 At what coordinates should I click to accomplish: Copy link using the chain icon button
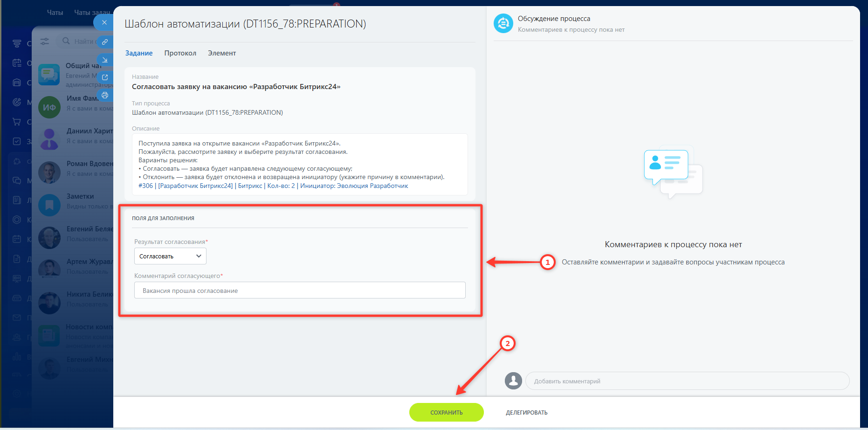[x=105, y=42]
